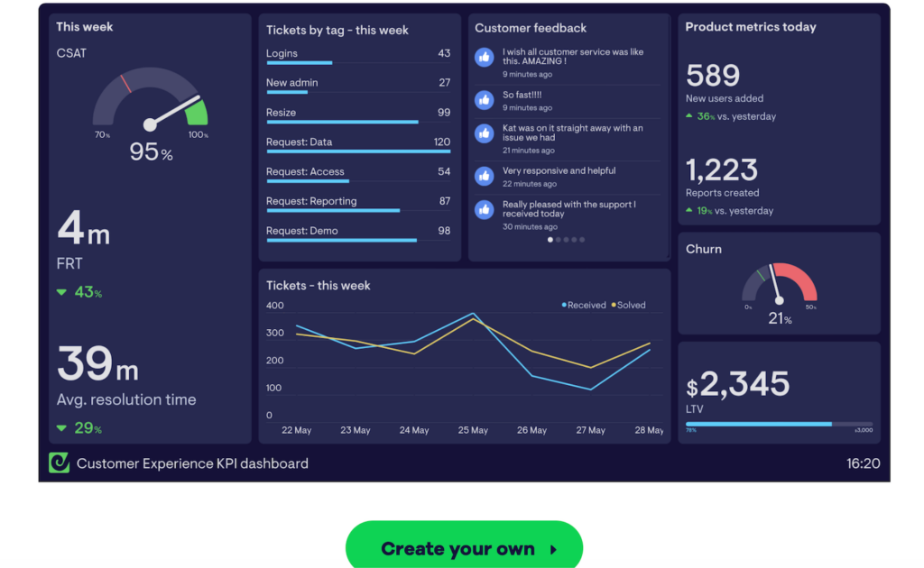This screenshot has height=568, width=924.
Task: Click thumbs-up icon beside "Kat was on it" feedback
Action: click(485, 134)
